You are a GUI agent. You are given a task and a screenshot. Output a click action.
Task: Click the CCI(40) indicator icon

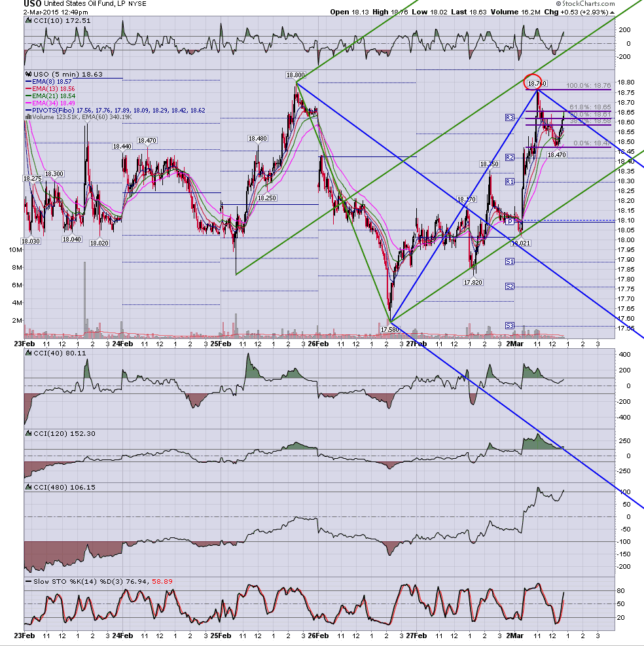pyautogui.click(x=28, y=353)
